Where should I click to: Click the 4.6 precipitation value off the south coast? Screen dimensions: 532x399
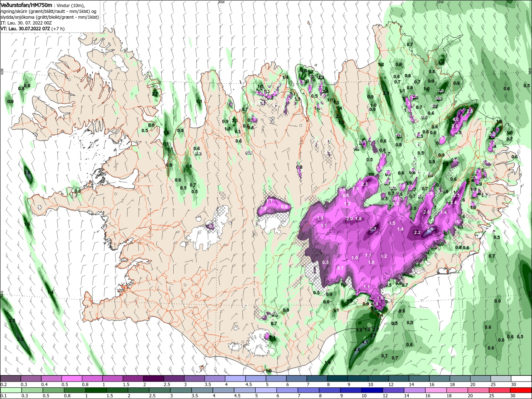(x=357, y=350)
